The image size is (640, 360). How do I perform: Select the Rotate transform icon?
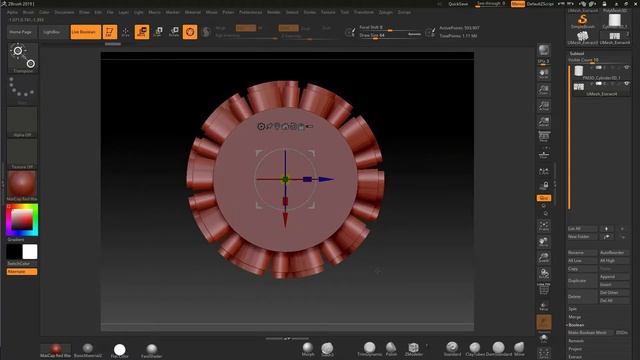pyautogui.click(x=174, y=32)
